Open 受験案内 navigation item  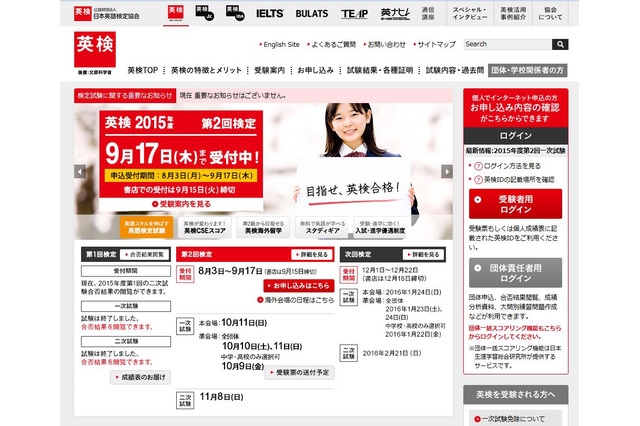click(269, 70)
